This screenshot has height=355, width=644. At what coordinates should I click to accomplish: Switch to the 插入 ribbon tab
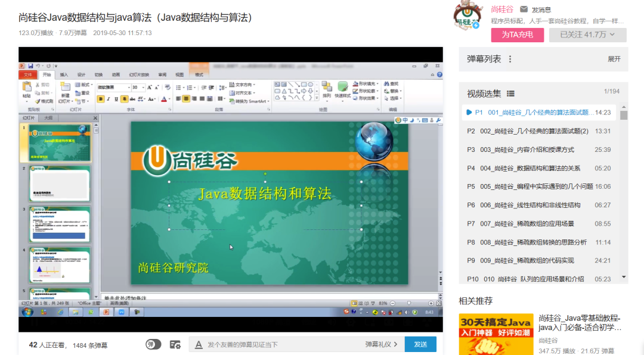click(x=63, y=74)
